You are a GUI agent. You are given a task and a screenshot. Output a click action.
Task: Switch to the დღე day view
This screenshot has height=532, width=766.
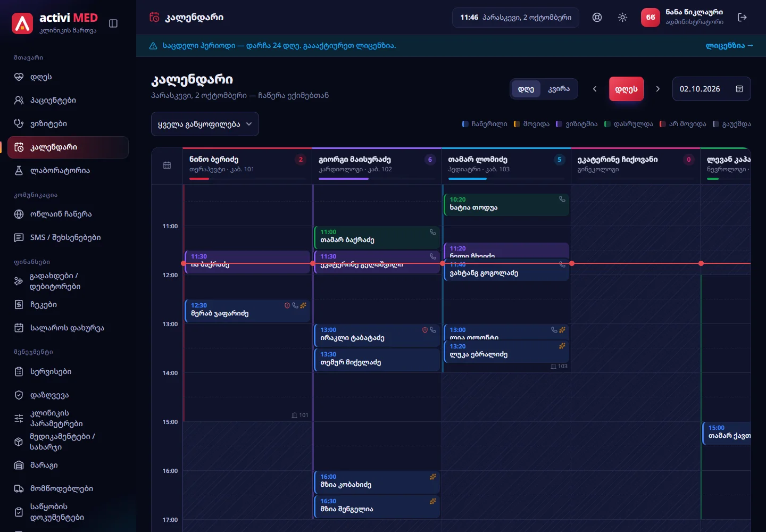click(x=526, y=89)
